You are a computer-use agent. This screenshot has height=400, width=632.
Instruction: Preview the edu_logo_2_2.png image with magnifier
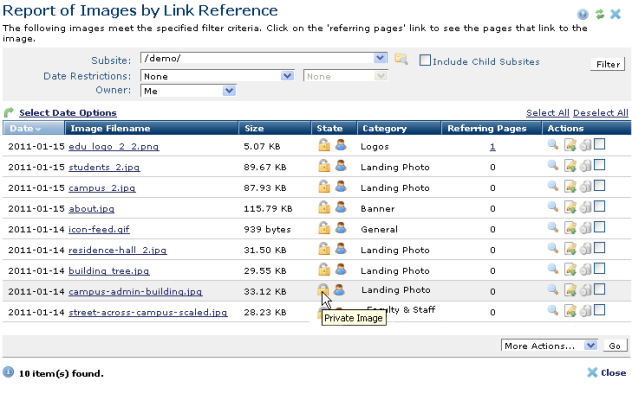point(553,146)
